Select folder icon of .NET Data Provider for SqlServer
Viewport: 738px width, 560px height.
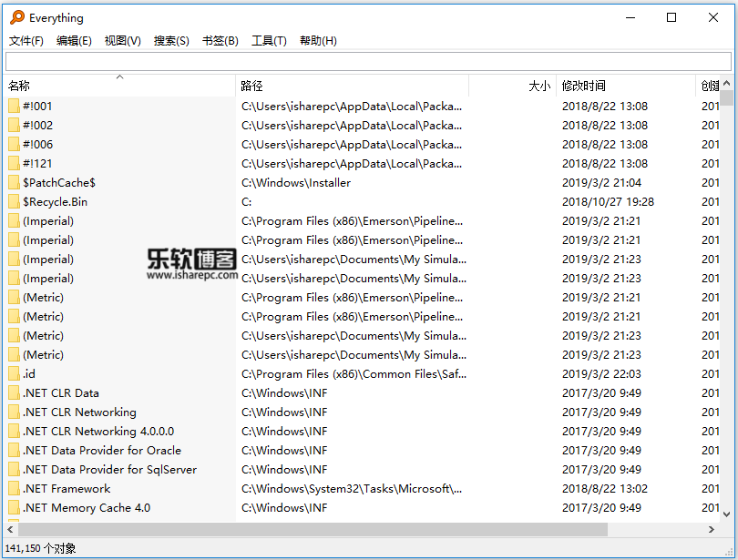14,470
